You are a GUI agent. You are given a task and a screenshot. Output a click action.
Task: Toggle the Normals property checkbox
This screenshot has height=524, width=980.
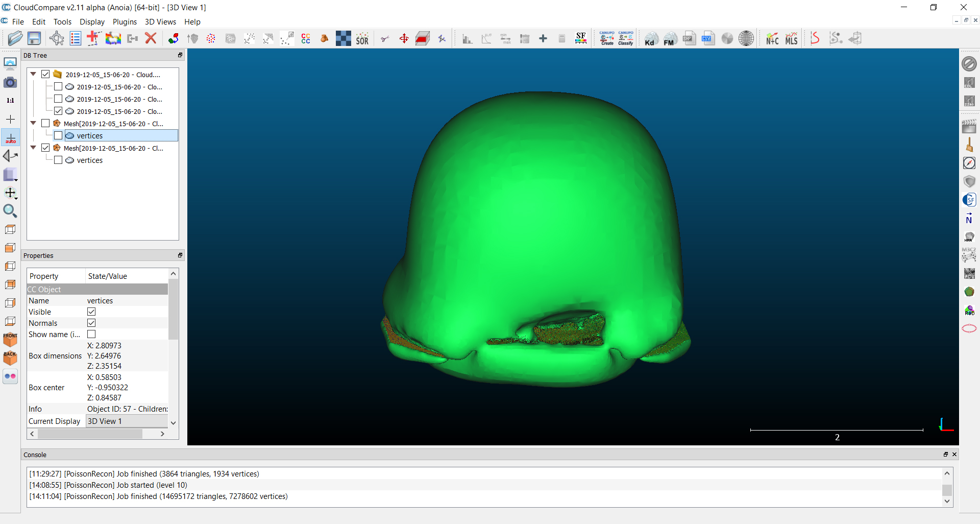(91, 323)
